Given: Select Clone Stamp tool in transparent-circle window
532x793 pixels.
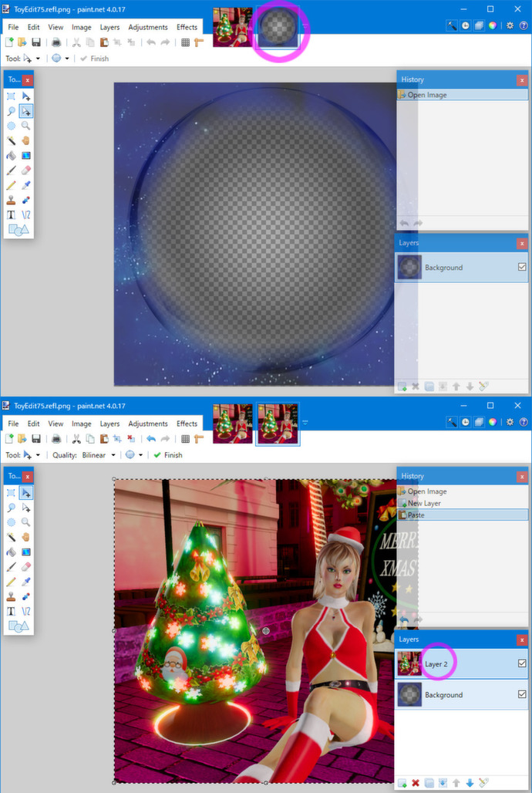Looking at the screenshot, I should [11, 201].
